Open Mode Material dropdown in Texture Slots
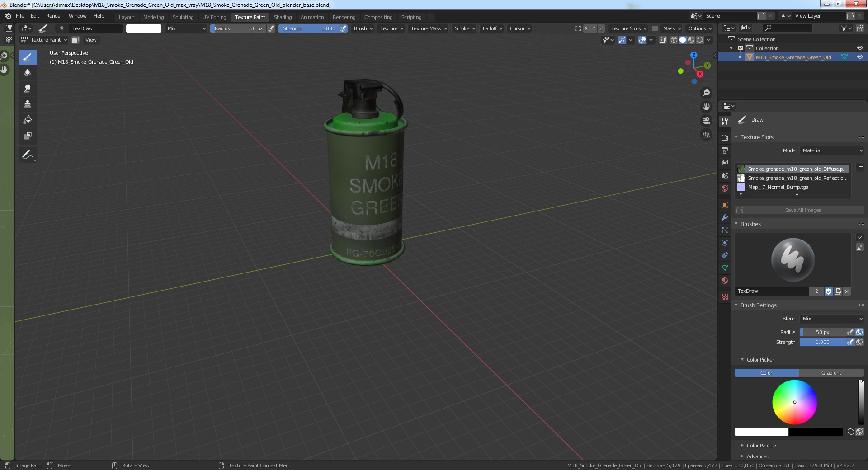 pos(832,150)
